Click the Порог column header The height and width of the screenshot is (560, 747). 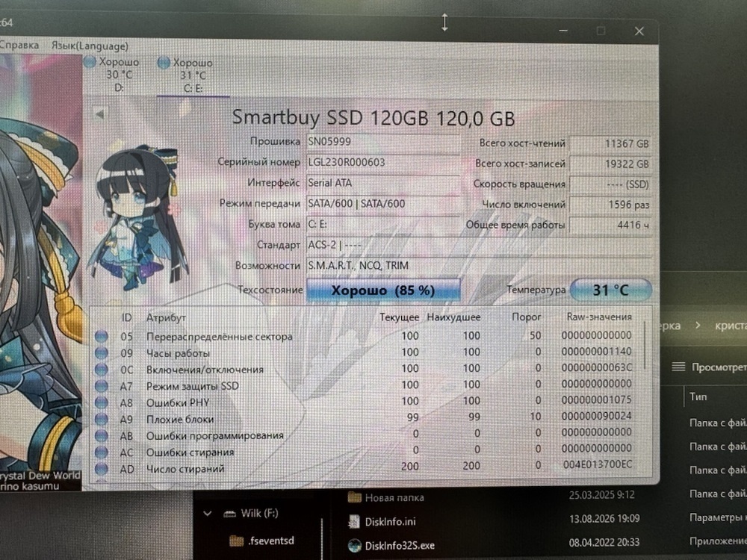527,317
